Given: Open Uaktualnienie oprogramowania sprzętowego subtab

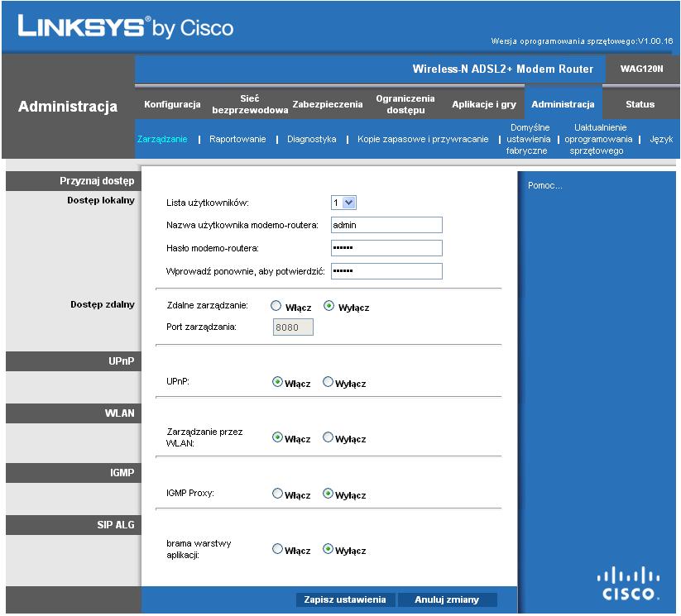Looking at the screenshot, I should (x=598, y=139).
